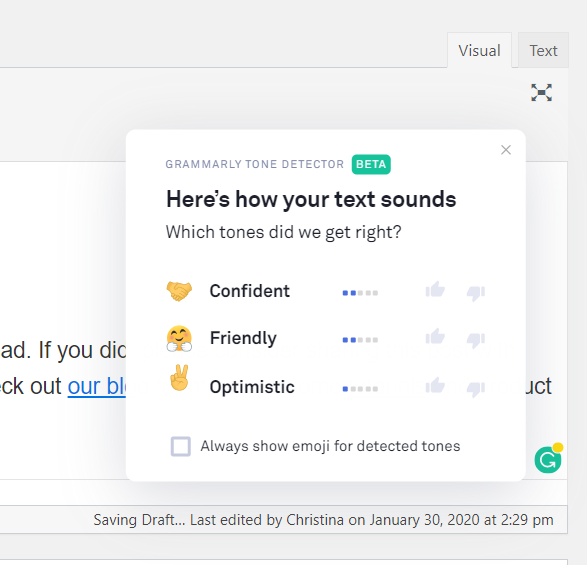
Task: Click the BETA badge label
Action: [371, 164]
